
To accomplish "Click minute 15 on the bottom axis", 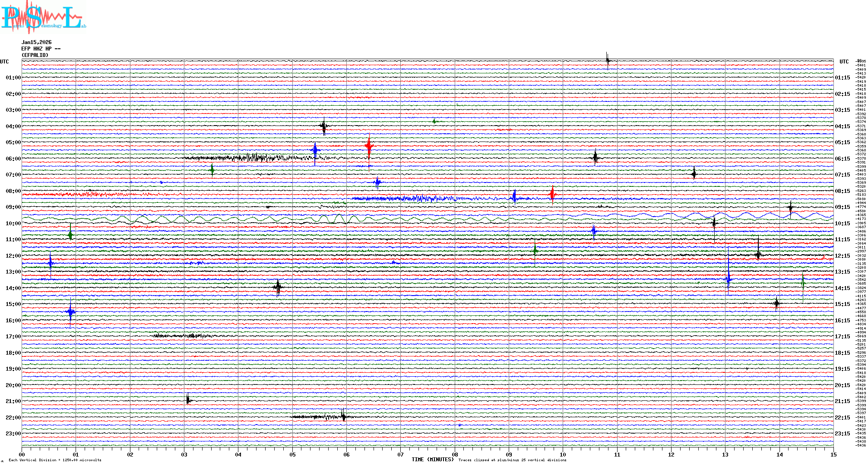I will point(833,455).
